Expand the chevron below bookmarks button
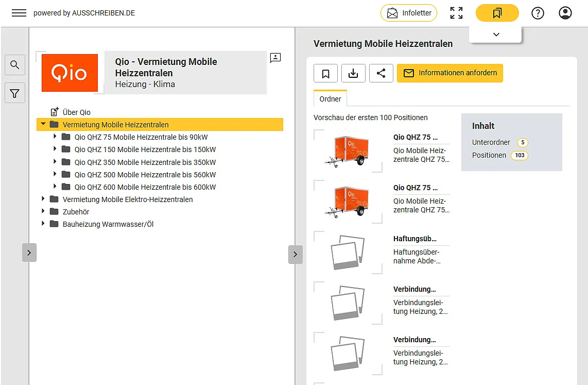This screenshot has width=588, height=385. (496, 35)
